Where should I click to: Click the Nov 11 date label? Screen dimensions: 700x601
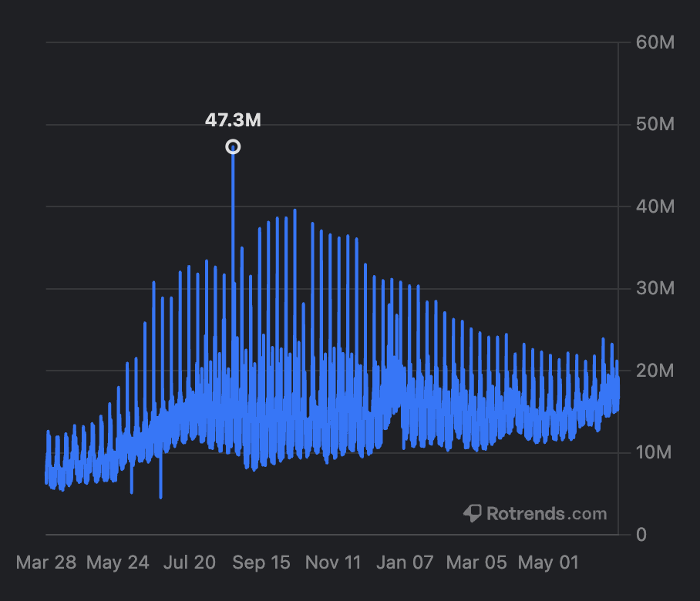[333, 562]
